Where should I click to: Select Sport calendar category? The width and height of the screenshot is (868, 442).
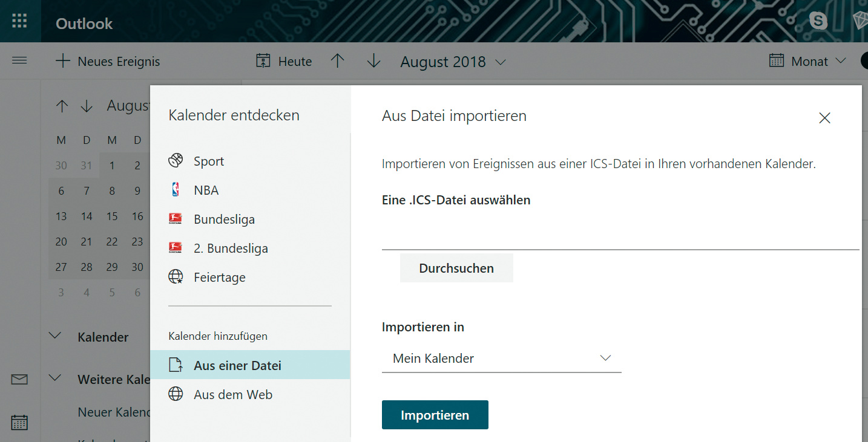pyautogui.click(x=209, y=161)
